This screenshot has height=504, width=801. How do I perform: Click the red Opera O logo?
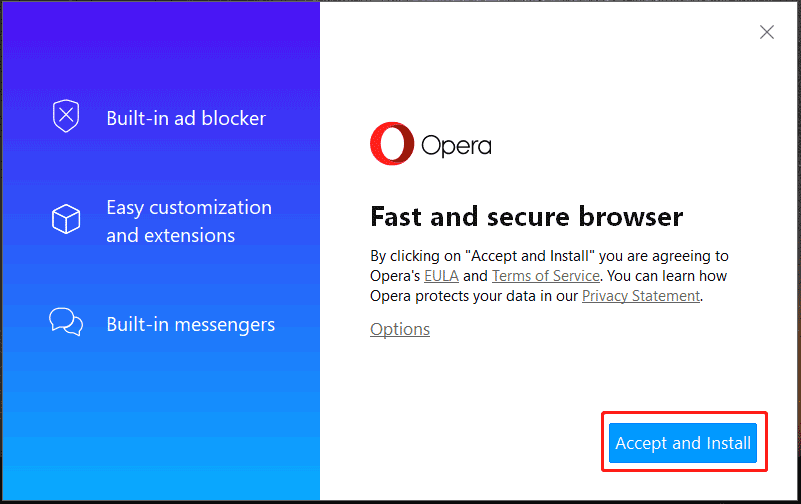coord(392,143)
